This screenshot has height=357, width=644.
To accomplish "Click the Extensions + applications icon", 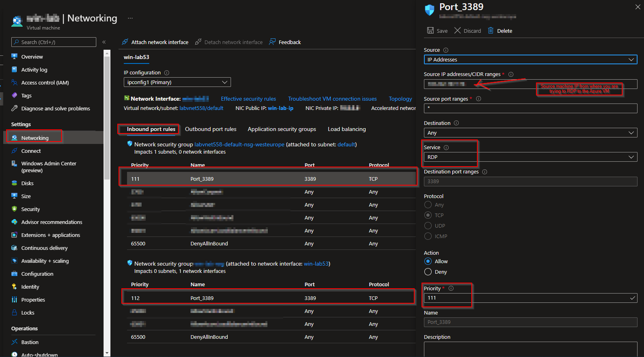I will pos(15,235).
